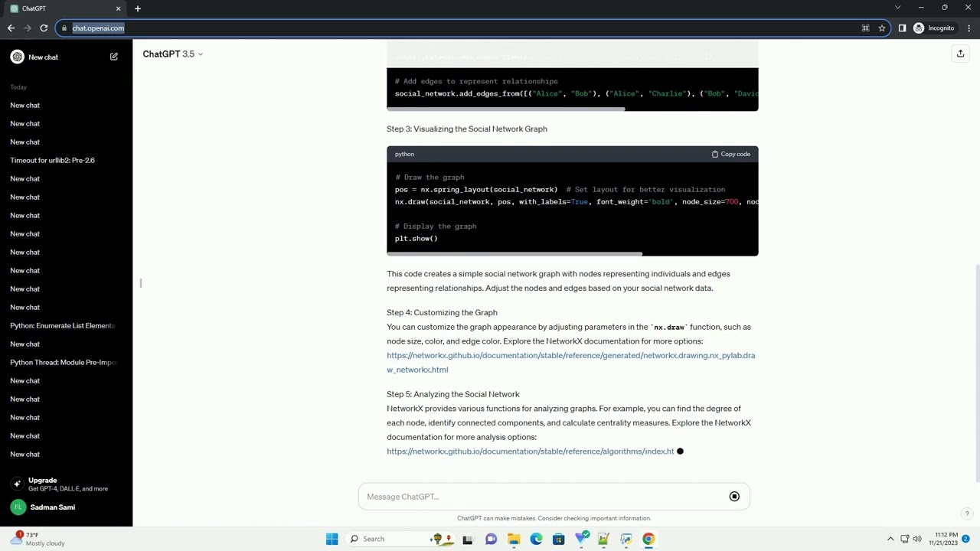The image size is (980, 551).
Task: Click the browser address bar URL
Action: point(98,28)
